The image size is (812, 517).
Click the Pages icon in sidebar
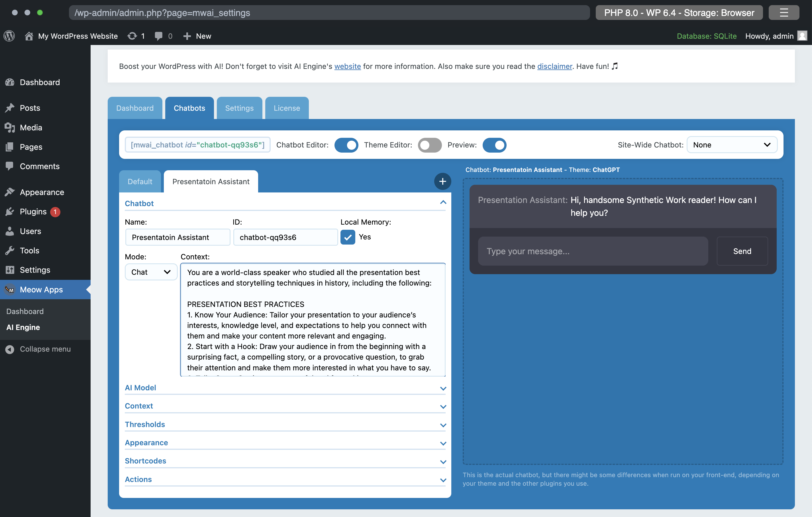pos(10,147)
